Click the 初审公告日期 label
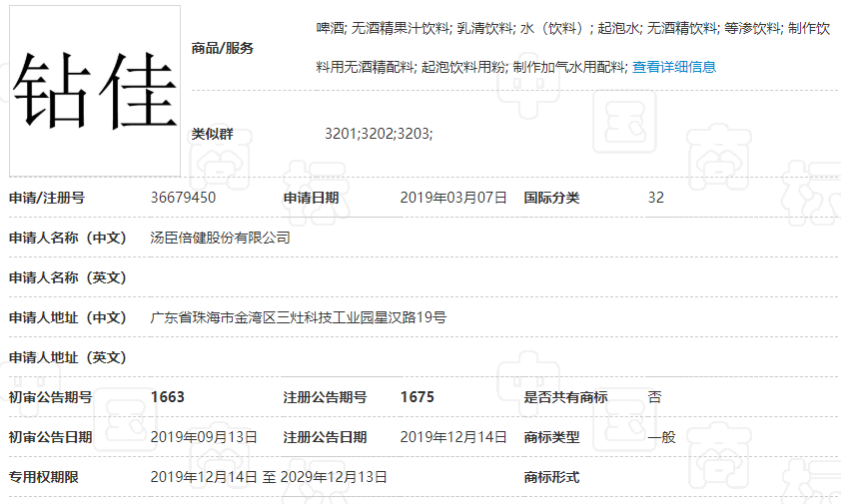This screenshot has width=841, height=504. point(50,437)
